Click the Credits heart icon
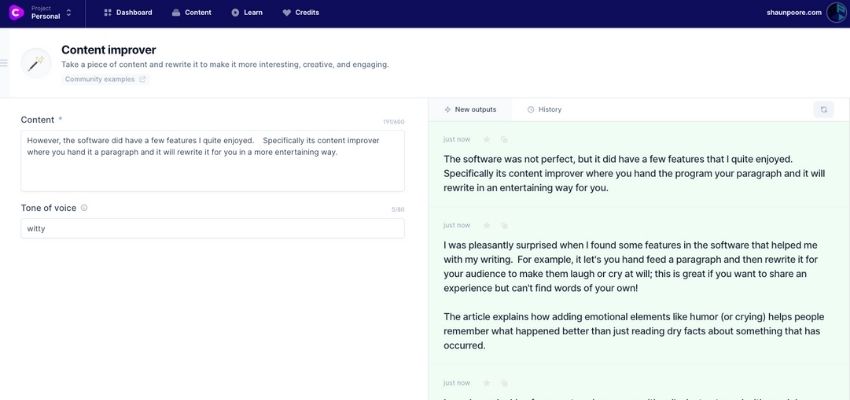 tap(287, 12)
